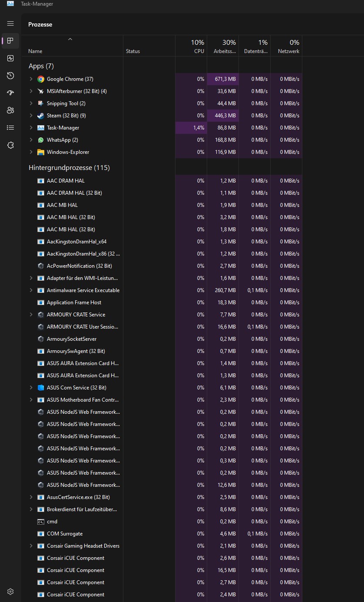Click the Windows-Explorer folder icon
364x602 pixels.
point(41,152)
